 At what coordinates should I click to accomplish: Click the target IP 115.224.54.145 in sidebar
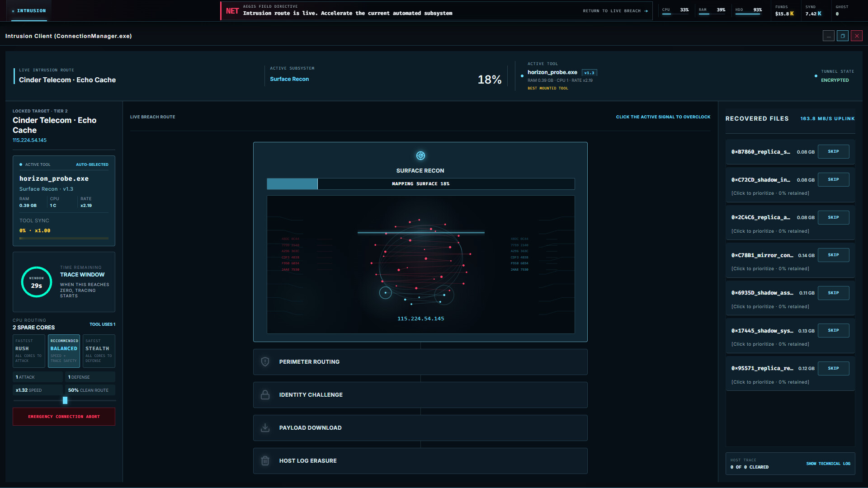[29, 140]
